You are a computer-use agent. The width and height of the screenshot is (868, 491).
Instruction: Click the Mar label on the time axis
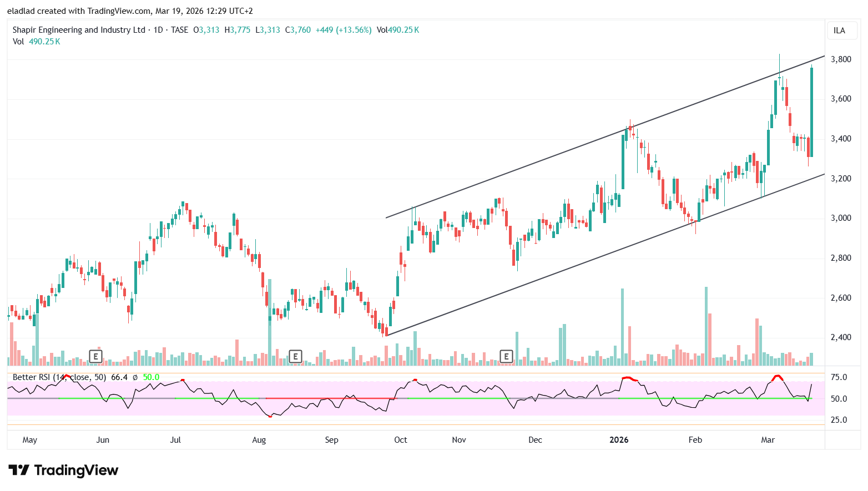point(768,440)
